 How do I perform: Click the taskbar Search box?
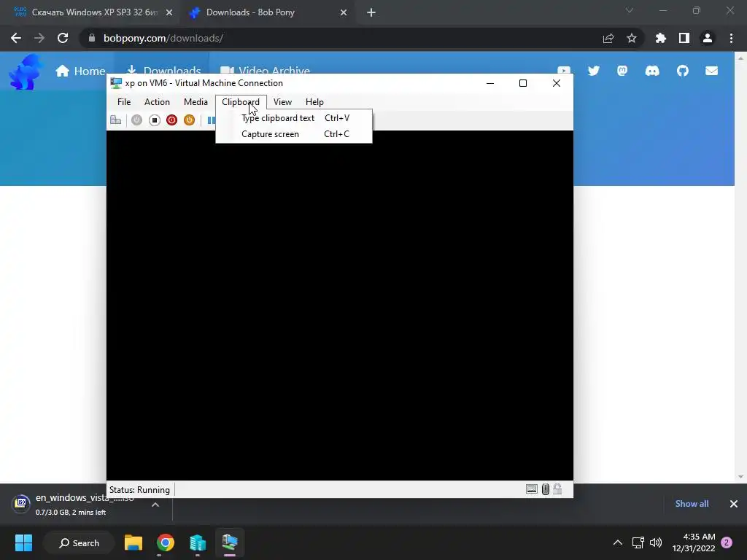click(x=79, y=542)
